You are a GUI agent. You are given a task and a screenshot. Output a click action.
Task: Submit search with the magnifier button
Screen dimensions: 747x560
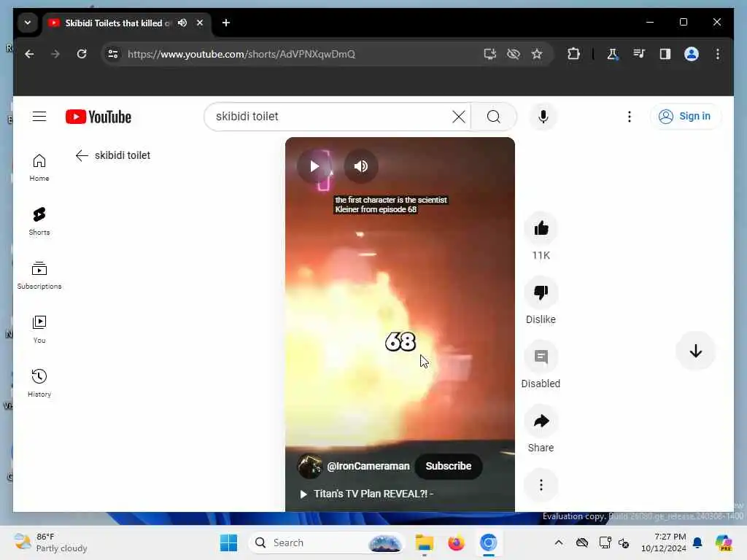click(494, 117)
